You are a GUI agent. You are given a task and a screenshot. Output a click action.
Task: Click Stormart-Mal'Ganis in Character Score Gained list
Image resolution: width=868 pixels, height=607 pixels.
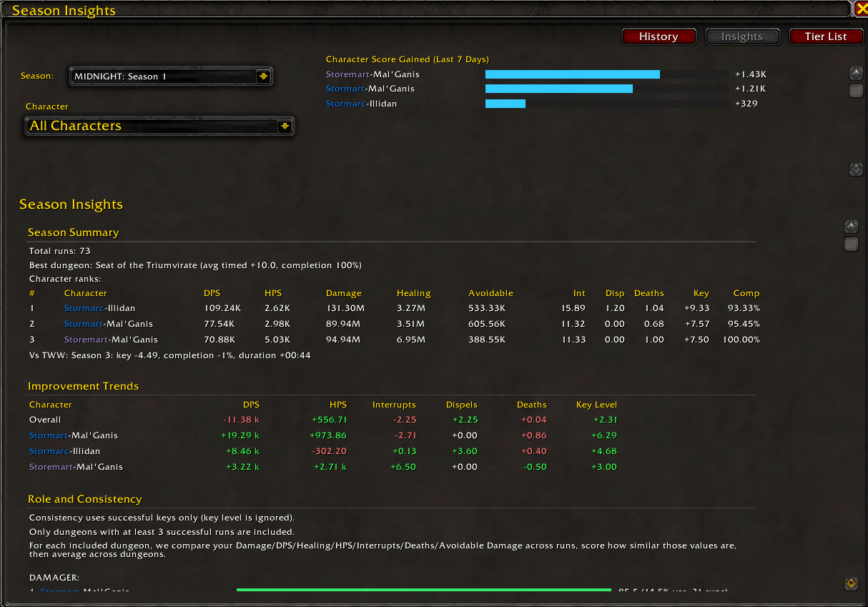click(x=370, y=89)
